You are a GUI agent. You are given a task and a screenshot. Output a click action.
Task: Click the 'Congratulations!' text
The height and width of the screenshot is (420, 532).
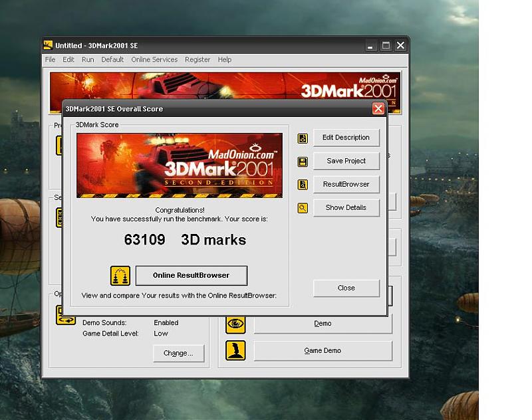point(180,210)
